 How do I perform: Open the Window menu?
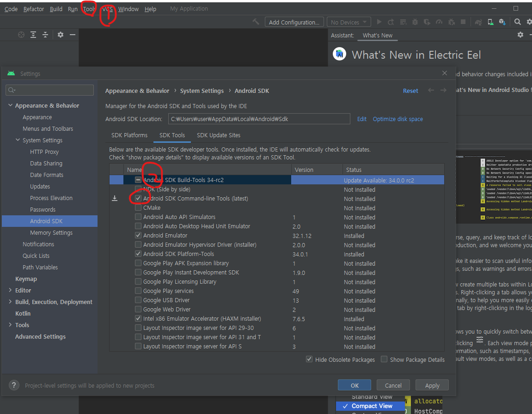point(128,9)
